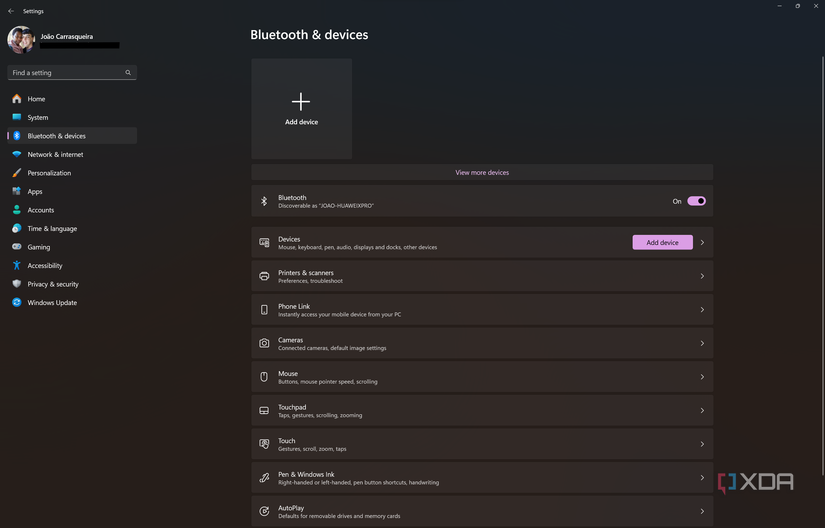Open the user profile picture

(x=21, y=40)
